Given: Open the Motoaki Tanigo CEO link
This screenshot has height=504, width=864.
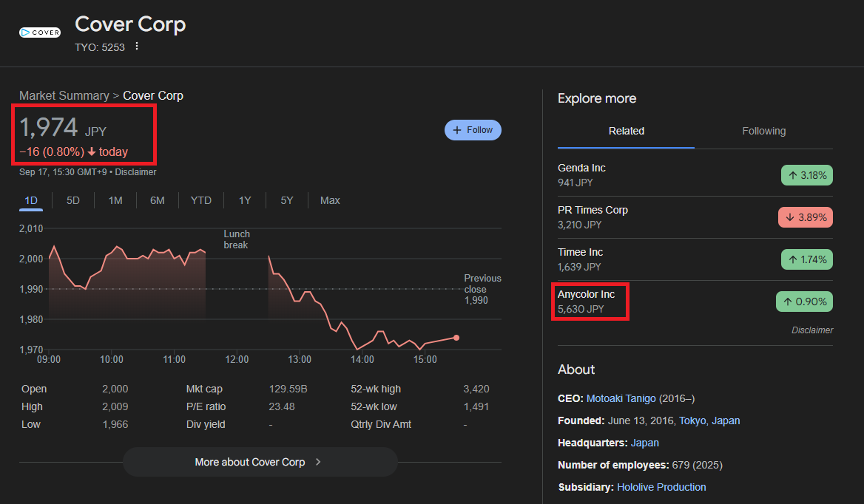Looking at the screenshot, I should pos(621,398).
